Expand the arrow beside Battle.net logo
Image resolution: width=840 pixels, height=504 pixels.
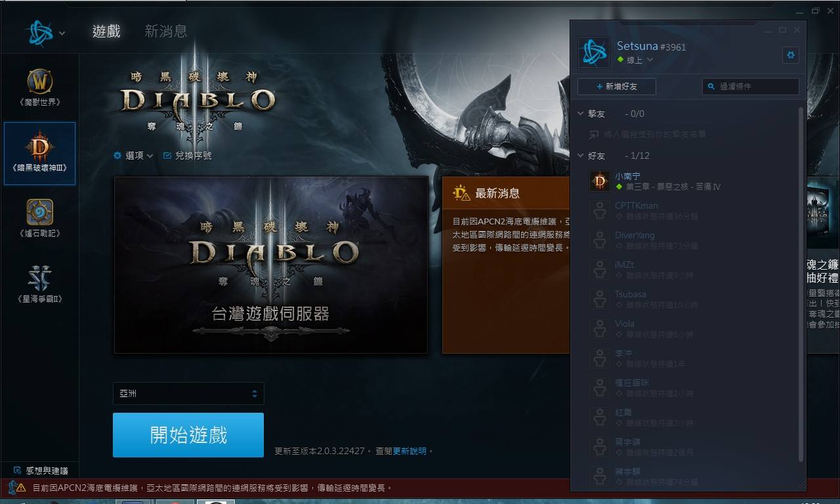(x=62, y=33)
